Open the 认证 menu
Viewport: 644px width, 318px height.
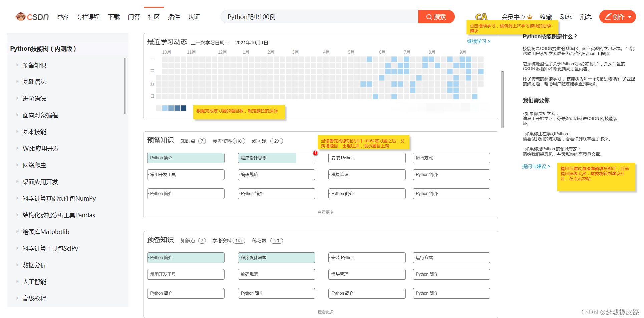pyautogui.click(x=194, y=17)
